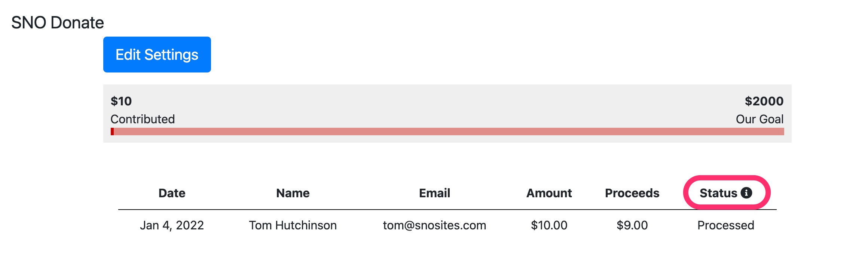The height and width of the screenshot is (266, 868).
Task: Click donor name Tom Hutchinson
Action: tap(293, 225)
